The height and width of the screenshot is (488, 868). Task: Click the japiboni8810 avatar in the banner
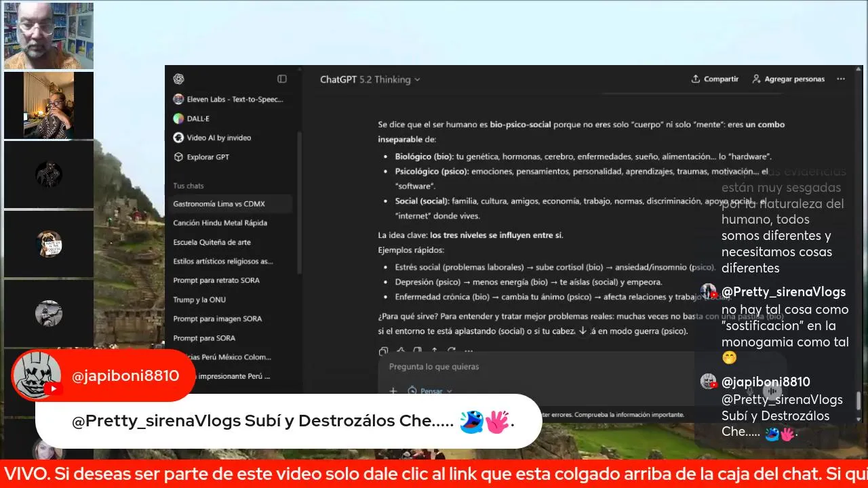pos(36,375)
